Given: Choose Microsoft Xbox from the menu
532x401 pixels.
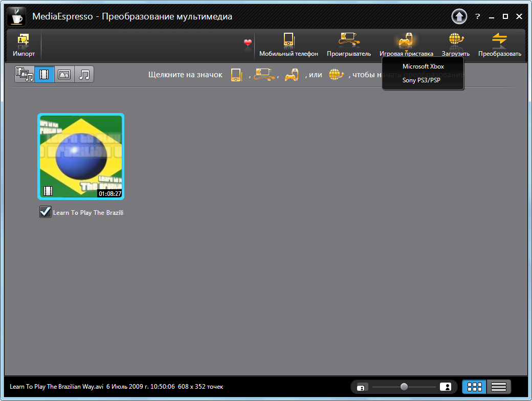Looking at the screenshot, I should 423,66.
